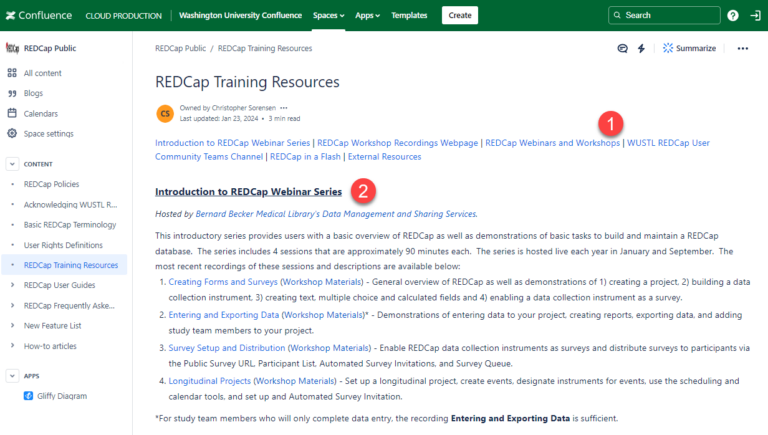Click the search magnifier icon
The width and height of the screenshot is (768, 435).
pos(617,15)
